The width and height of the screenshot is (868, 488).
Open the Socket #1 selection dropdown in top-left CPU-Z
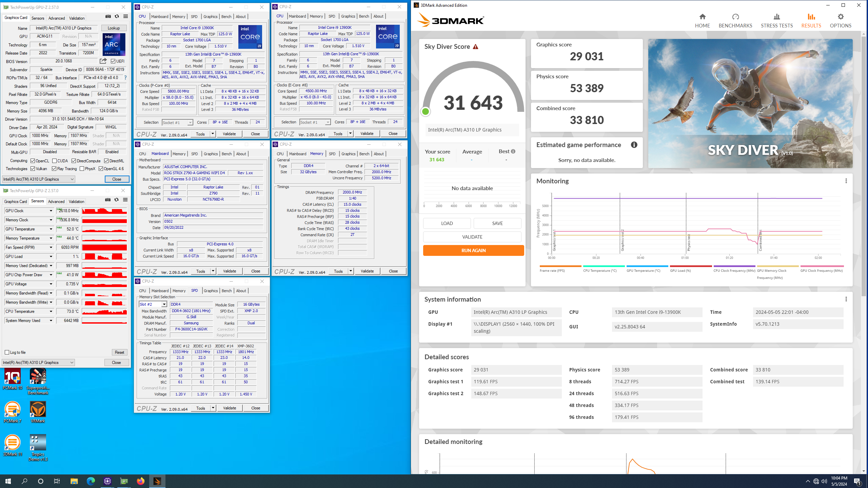[177, 123]
